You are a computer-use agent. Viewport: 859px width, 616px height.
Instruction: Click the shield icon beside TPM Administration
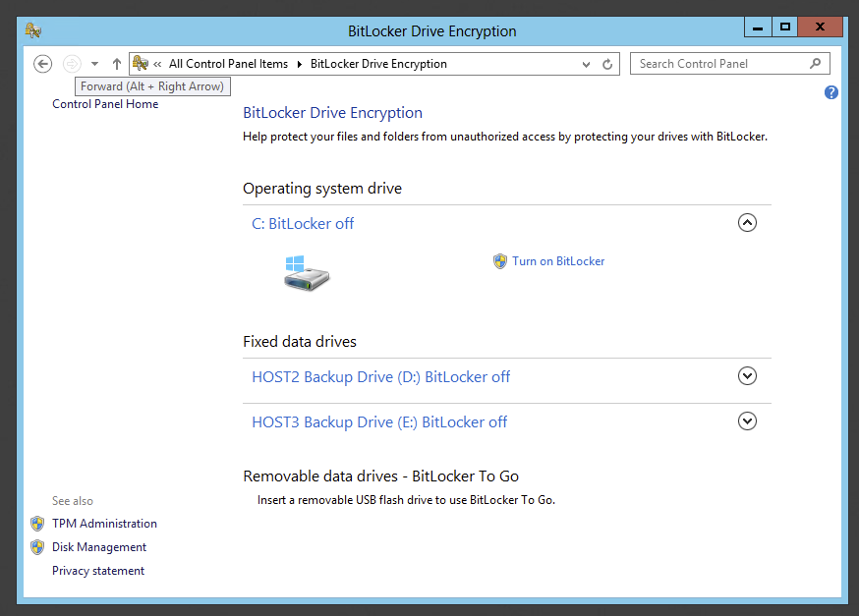coord(37,524)
